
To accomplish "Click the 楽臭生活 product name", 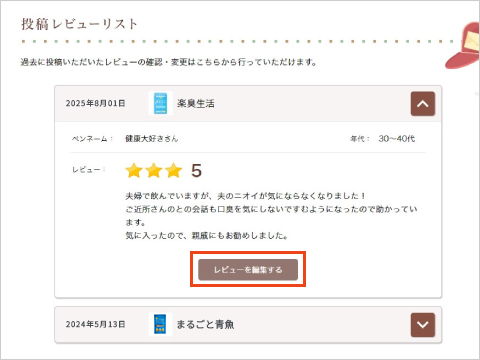I will (x=196, y=103).
